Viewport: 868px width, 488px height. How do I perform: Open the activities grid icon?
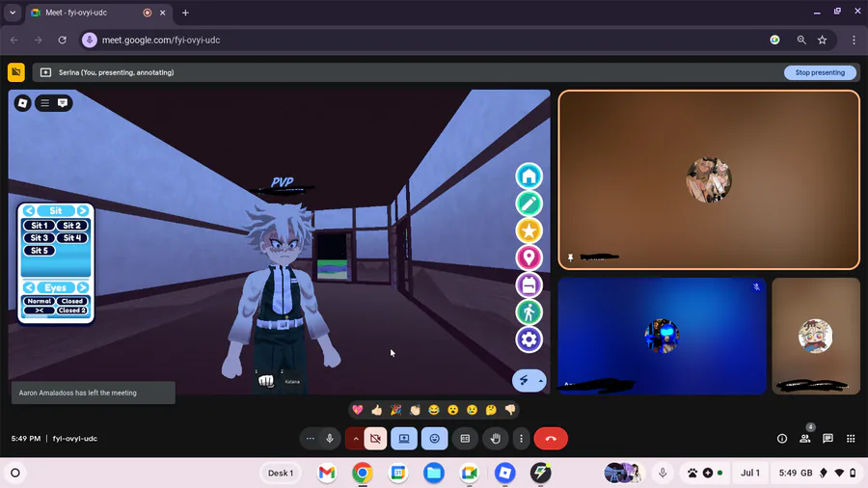point(851,439)
